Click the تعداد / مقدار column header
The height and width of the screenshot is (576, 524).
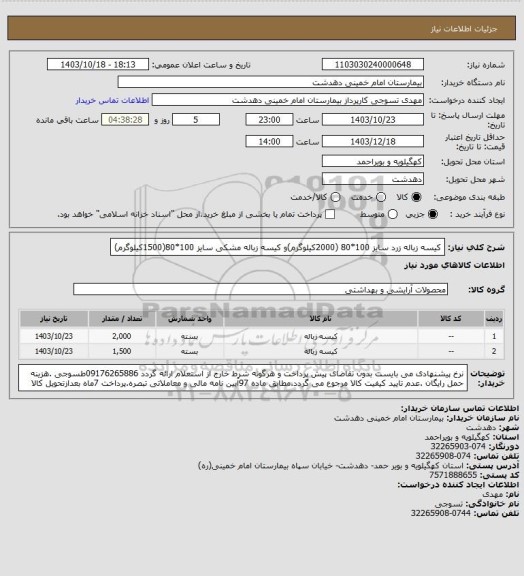coord(122,318)
